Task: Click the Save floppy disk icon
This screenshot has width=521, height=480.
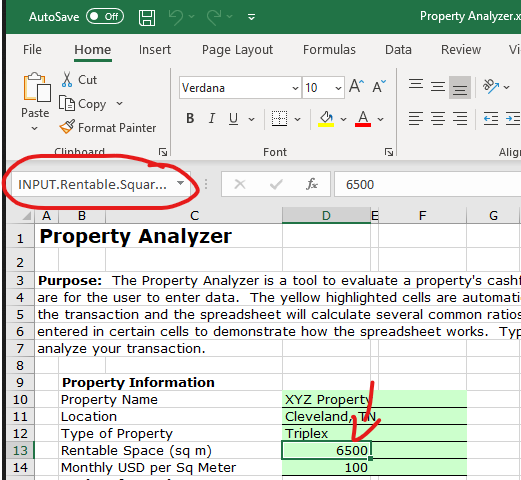Action: click(x=147, y=17)
